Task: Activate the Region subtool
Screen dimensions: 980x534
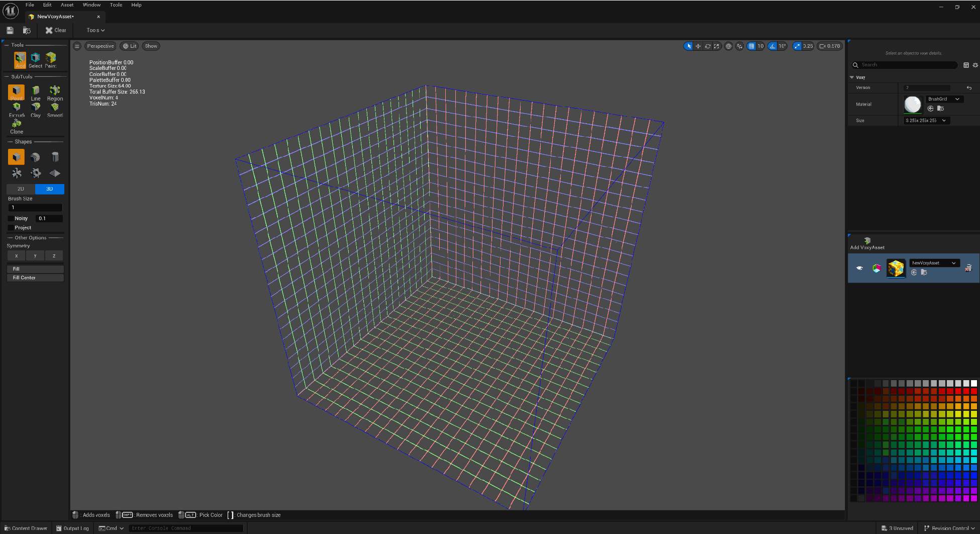Action: 55,93
